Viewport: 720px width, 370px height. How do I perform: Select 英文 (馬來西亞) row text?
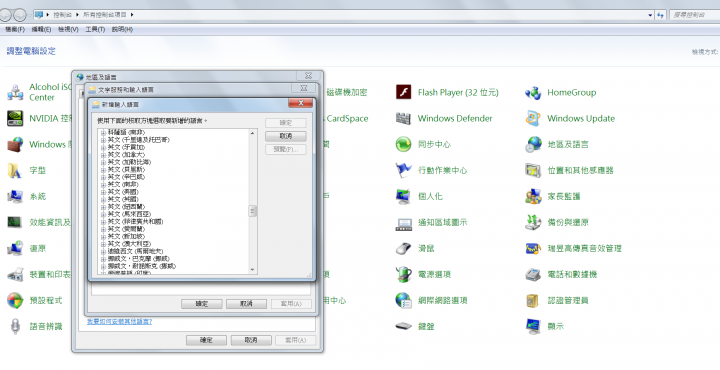point(129,214)
